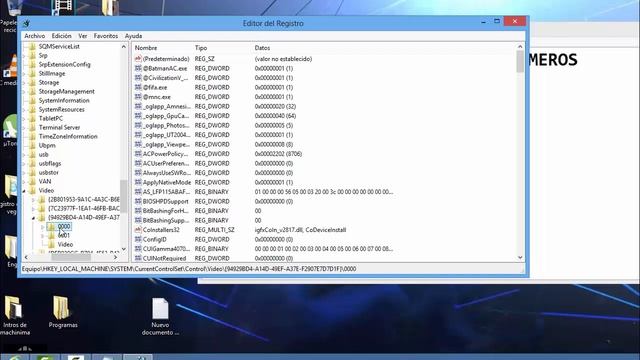The image size is (640, 360).
Task: Open the Ver menu
Action: (83, 36)
